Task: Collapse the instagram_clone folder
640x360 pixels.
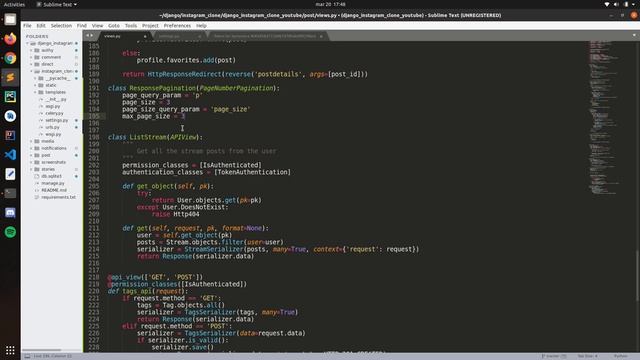Action: pos(31,71)
